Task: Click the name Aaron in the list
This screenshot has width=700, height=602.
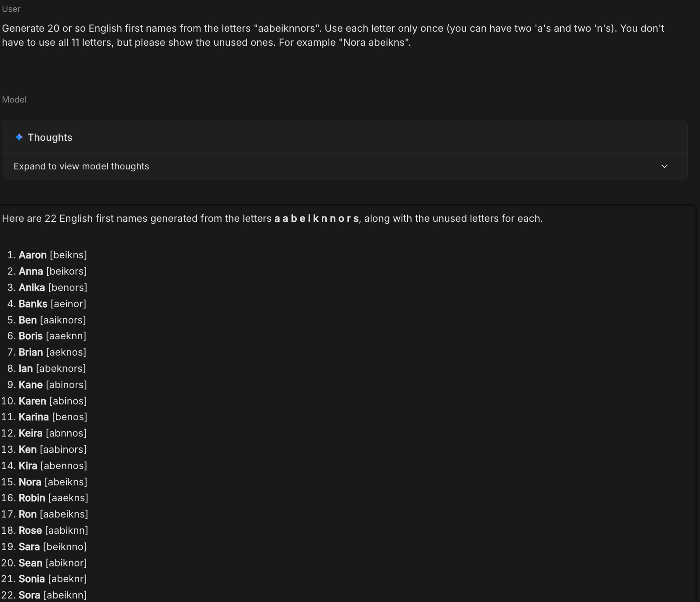Action: [x=33, y=255]
